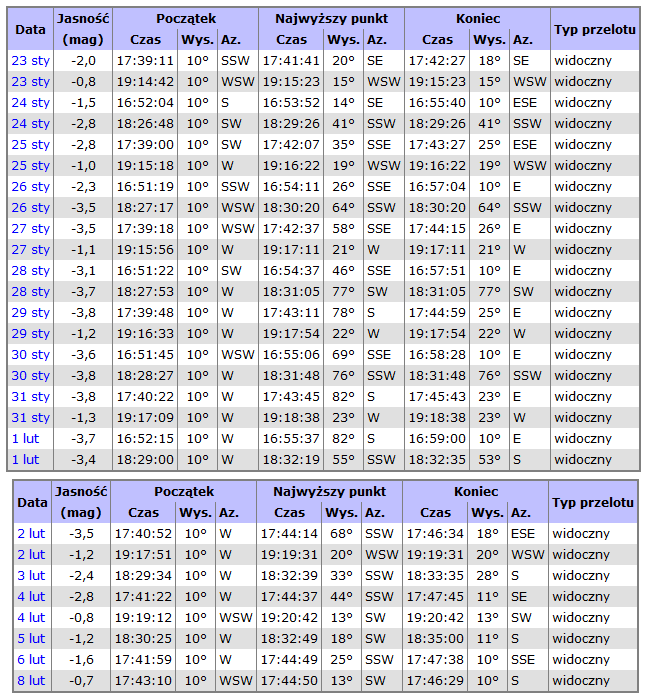Click the 8 lut date link
Image resolution: width=647 pixels, height=699 pixels.
(x=31, y=680)
